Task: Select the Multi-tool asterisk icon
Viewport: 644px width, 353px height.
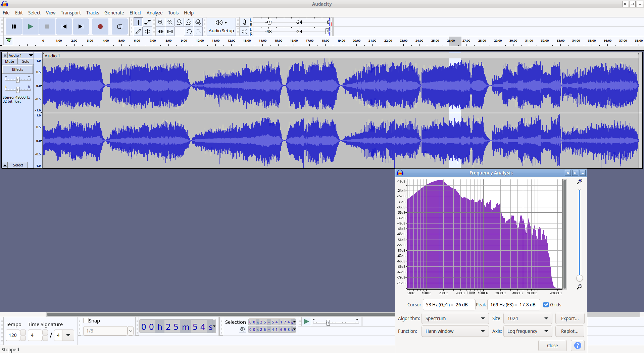Action: click(x=147, y=32)
